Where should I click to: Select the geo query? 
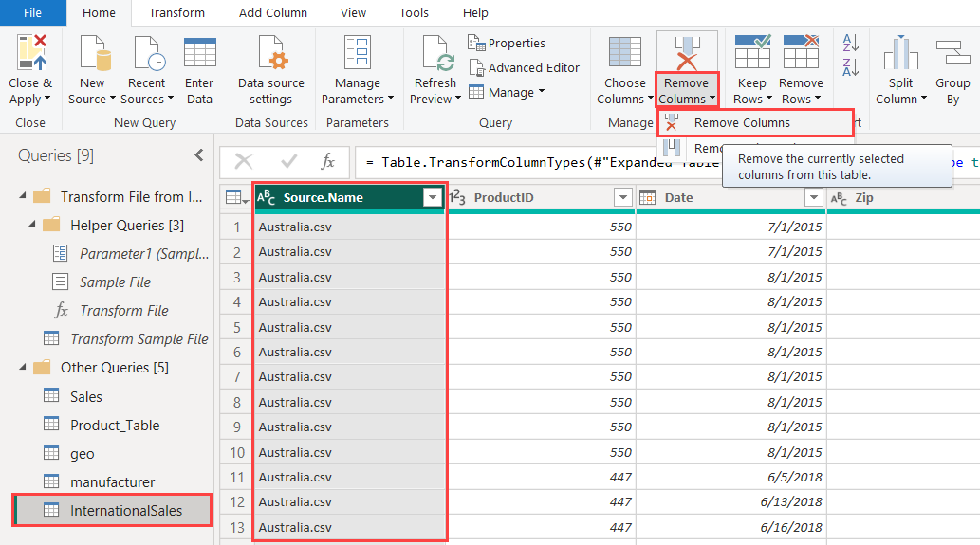[83, 454]
